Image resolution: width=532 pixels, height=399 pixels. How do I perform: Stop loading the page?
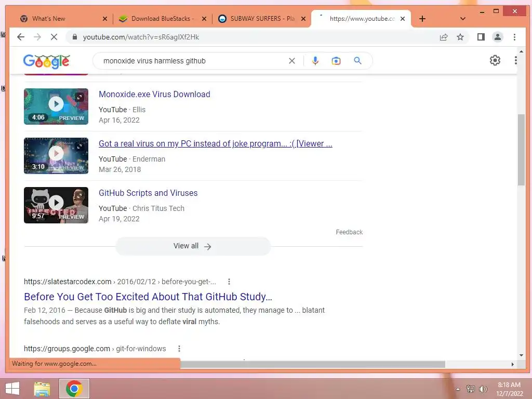(x=54, y=37)
